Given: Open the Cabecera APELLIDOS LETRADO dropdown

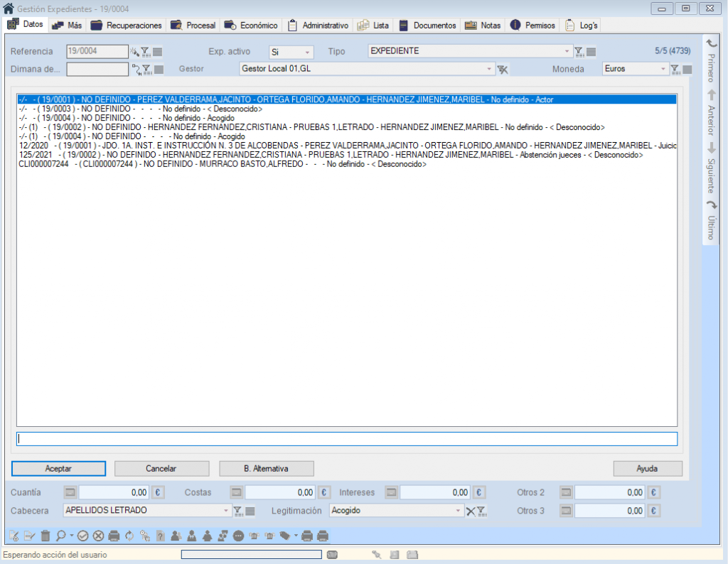Looking at the screenshot, I should (x=227, y=511).
